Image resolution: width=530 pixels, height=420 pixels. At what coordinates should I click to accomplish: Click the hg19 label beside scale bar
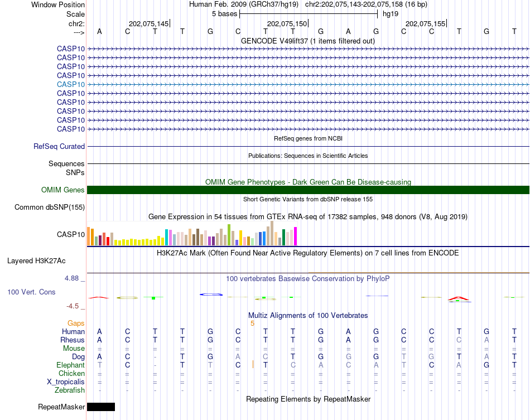pyautogui.click(x=391, y=14)
